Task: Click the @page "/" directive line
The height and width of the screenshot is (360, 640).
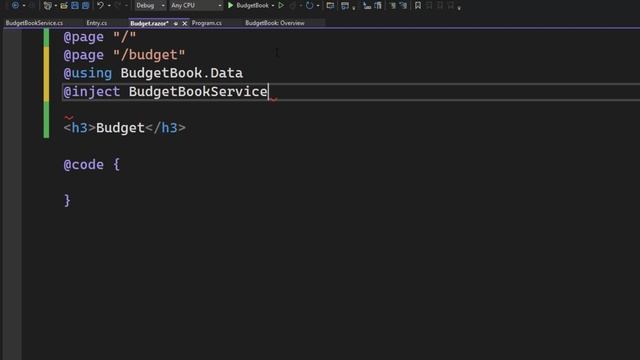Action: click(x=100, y=37)
